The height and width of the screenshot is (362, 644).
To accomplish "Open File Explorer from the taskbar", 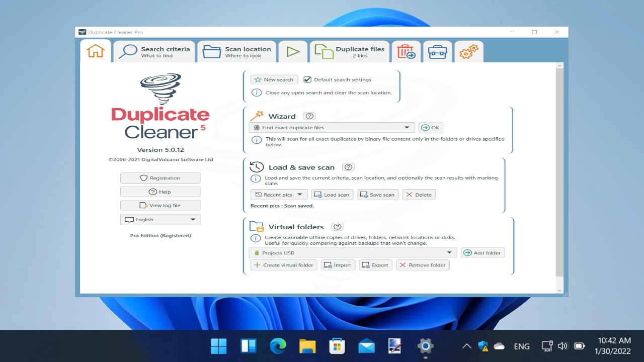I will 307,346.
